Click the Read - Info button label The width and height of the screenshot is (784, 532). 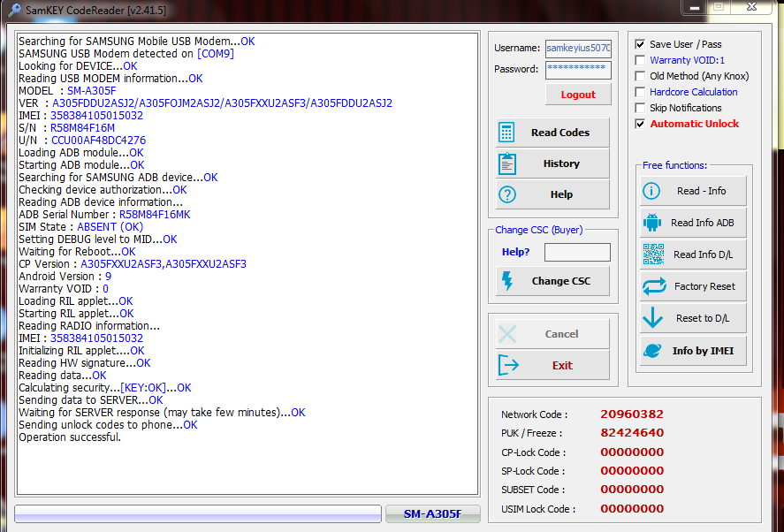pos(702,191)
